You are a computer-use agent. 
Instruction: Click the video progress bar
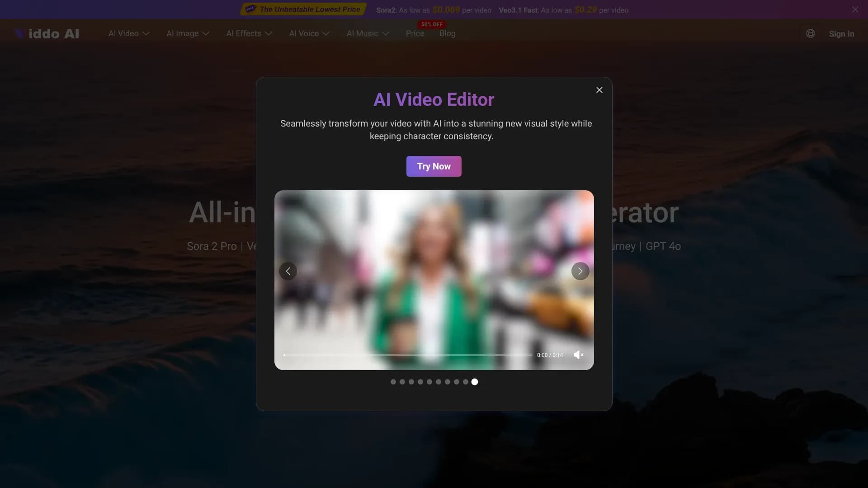[x=407, y=355]
